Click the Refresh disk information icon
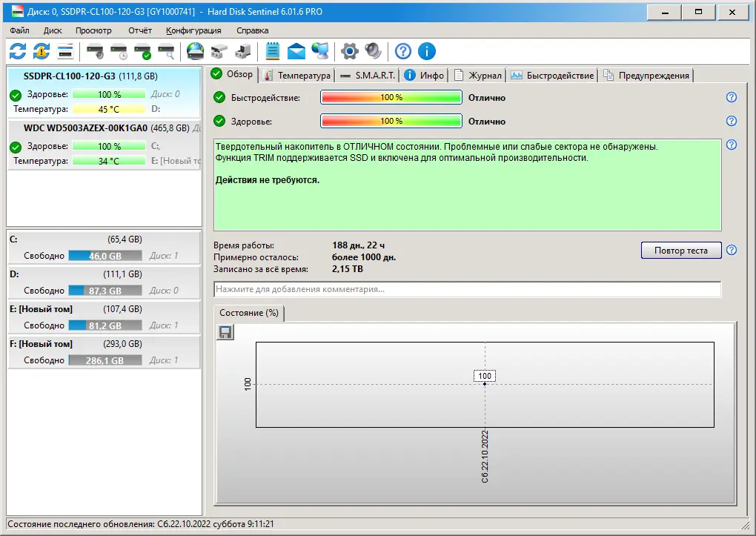The width and height of the screenshot is (756, 536). tap(16, 51)
